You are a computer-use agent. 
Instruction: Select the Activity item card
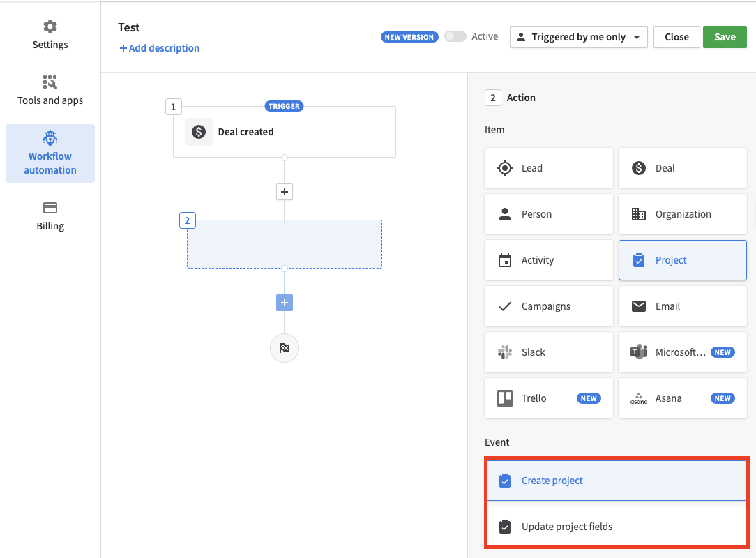(x=547, y=260)
